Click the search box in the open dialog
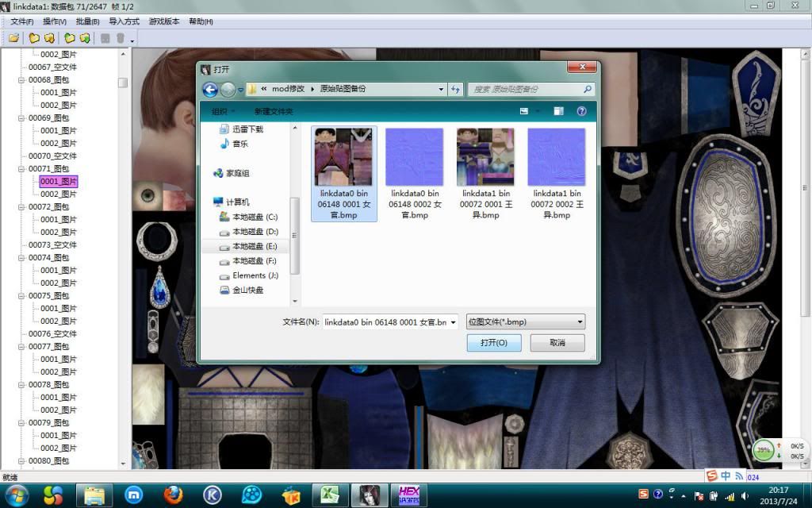The image size is (812, 508). click(530, 90)
